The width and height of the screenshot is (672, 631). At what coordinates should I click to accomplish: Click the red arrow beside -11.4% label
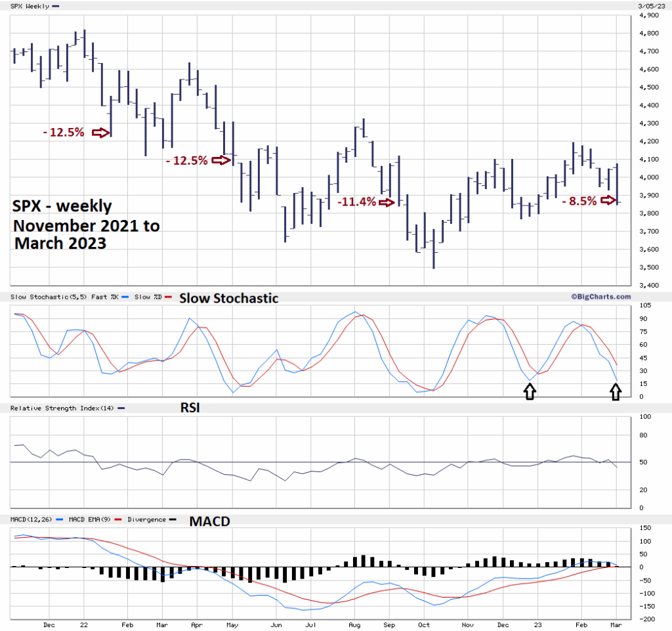(x=387, y=202)
